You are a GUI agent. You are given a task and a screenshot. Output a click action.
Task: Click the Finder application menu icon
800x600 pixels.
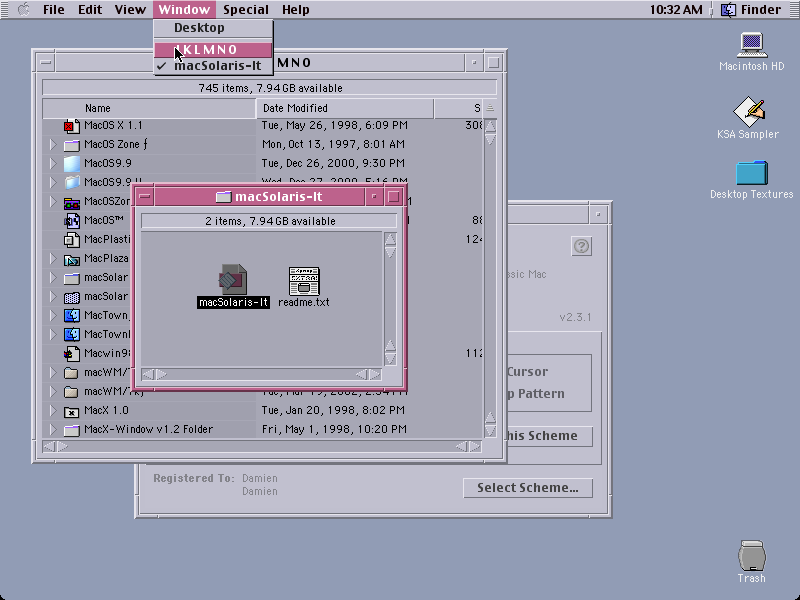click(728, 9)
